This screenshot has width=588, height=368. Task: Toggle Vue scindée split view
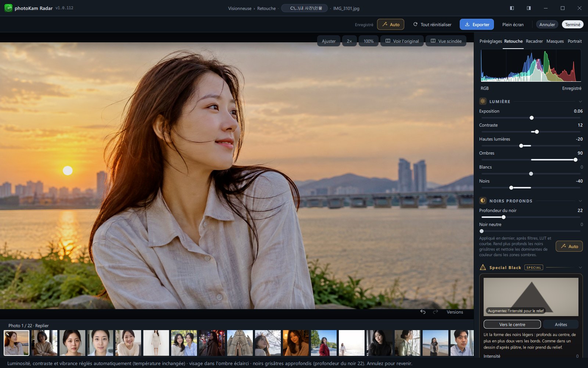pyautogui.click(x=446, y=41)
